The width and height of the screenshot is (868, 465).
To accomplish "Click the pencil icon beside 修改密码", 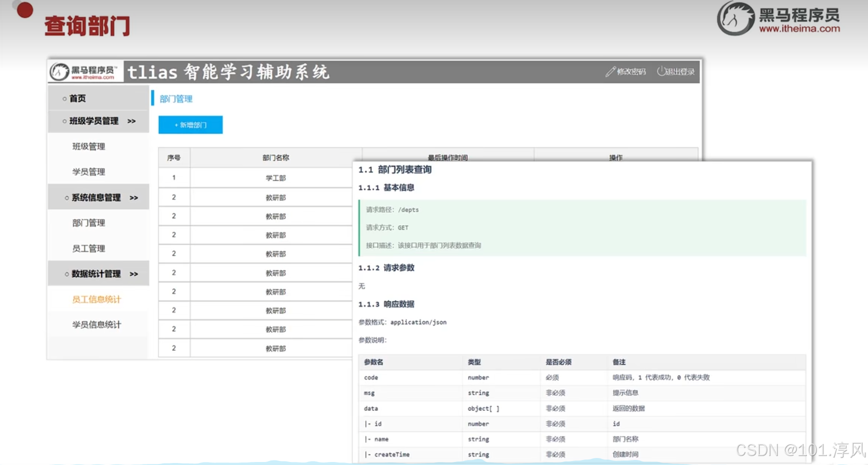I will click(x=610, y=72).
